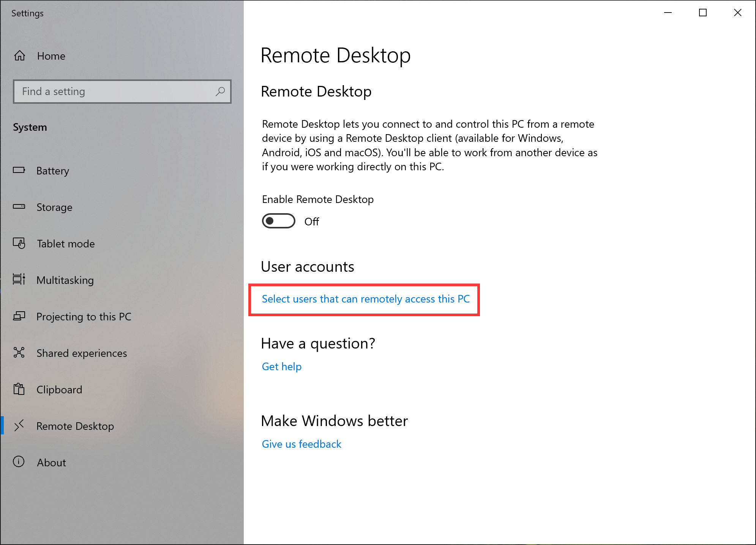The width and height of the screenshot is (756, 545).
Task: Click the Make Windows better heading
Action: (x=335, y=421)
